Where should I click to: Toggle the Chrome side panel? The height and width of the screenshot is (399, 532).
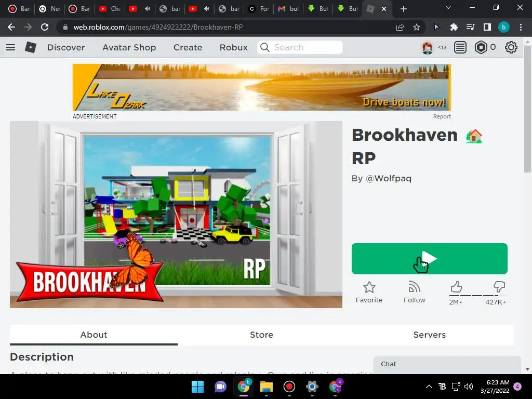(x=487, y=27)
